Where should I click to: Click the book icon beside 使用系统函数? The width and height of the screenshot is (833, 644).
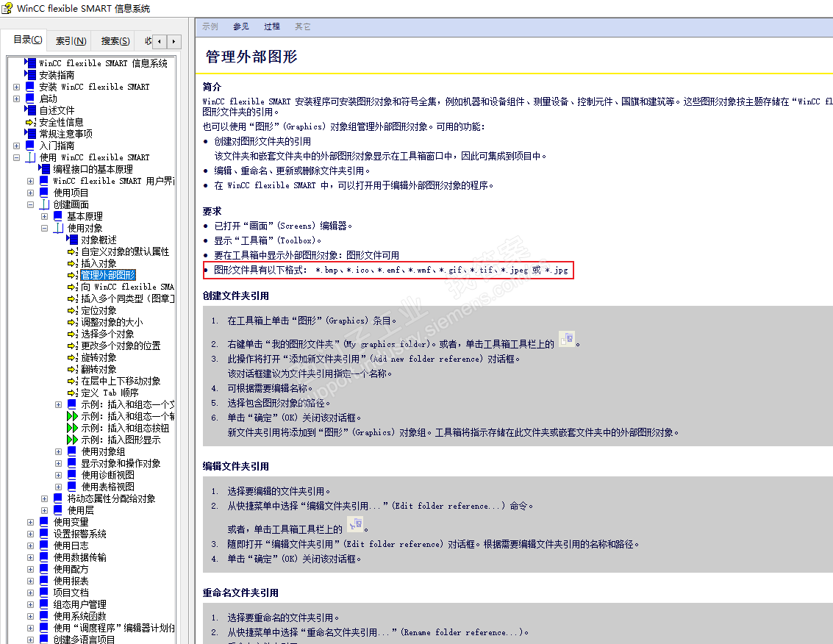click(44, 616)
